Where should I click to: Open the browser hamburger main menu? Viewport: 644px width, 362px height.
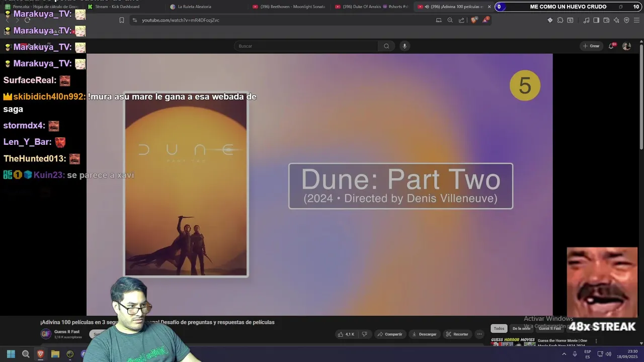637,20
